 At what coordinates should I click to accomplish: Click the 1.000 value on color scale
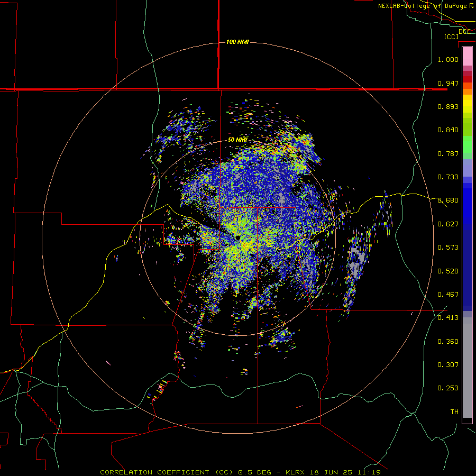448,59
